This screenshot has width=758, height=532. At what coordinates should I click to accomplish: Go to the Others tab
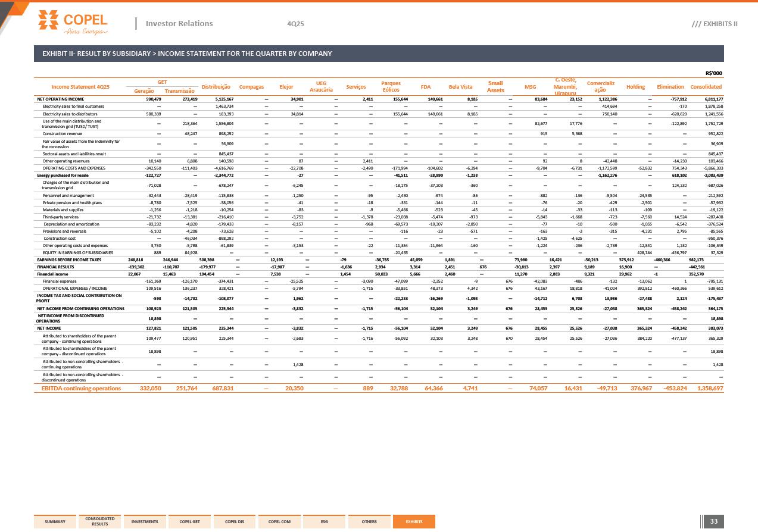[369, 521]
